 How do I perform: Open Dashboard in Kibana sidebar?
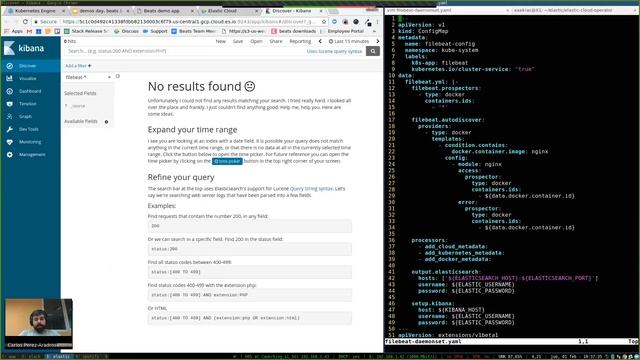pyautogui.click(x=30, y=91)
